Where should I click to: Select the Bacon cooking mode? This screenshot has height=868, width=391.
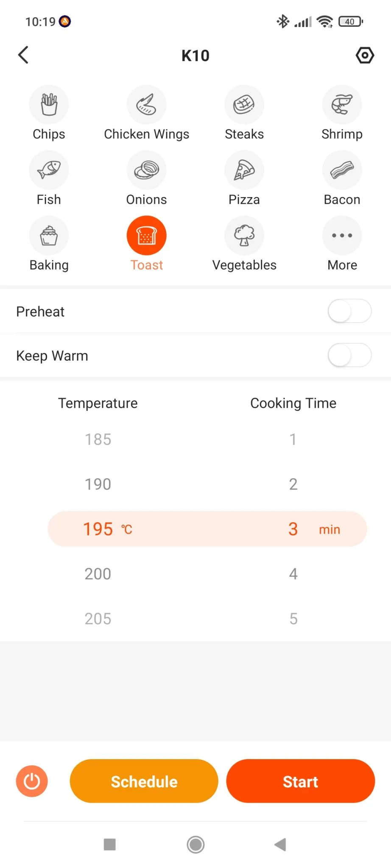(342, 170)
